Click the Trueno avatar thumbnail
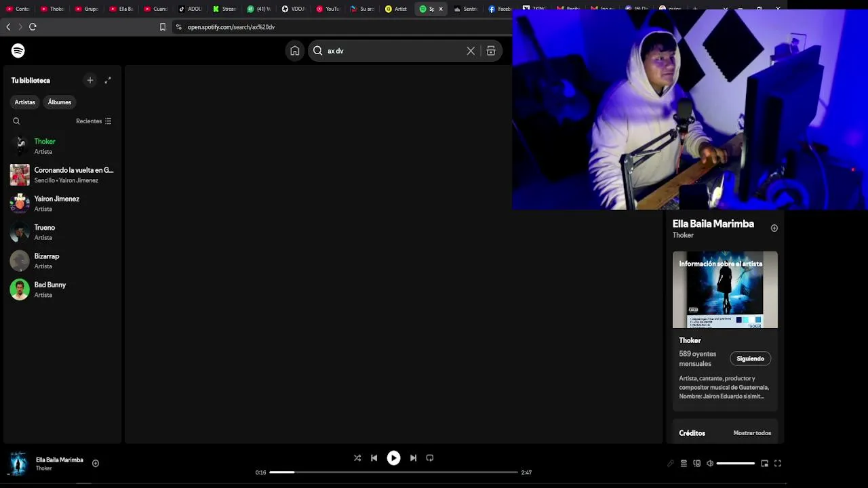 point(20,232)
